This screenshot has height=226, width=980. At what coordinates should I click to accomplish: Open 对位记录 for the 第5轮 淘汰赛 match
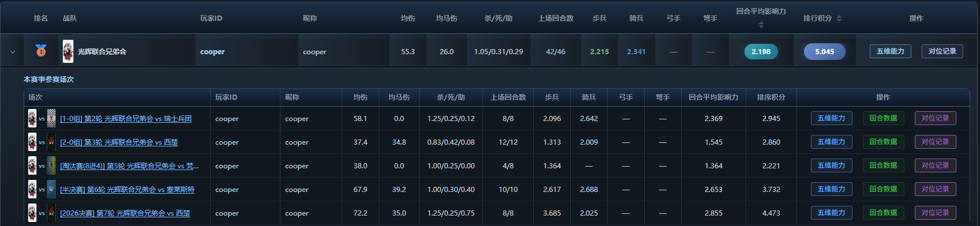tap(936, 165)
